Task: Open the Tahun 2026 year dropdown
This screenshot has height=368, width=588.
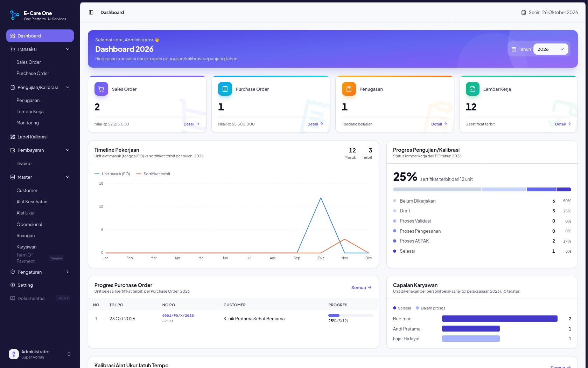Action: (551, 49)
